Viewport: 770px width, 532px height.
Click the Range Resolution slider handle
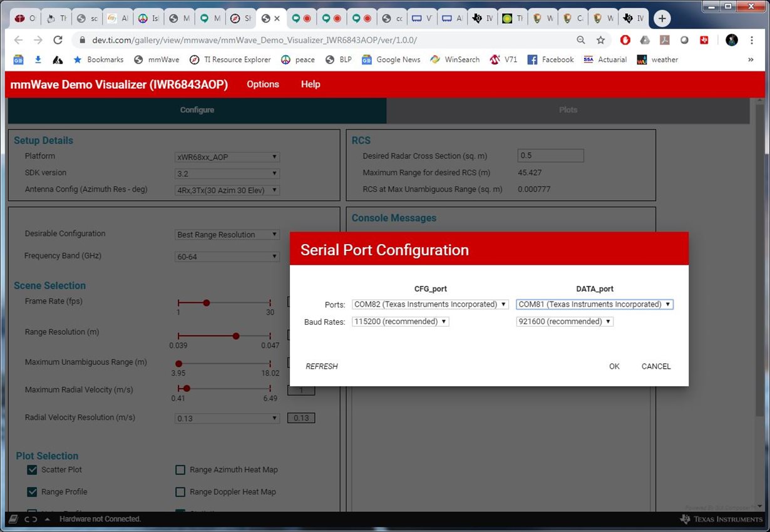(x=236, y=336)
